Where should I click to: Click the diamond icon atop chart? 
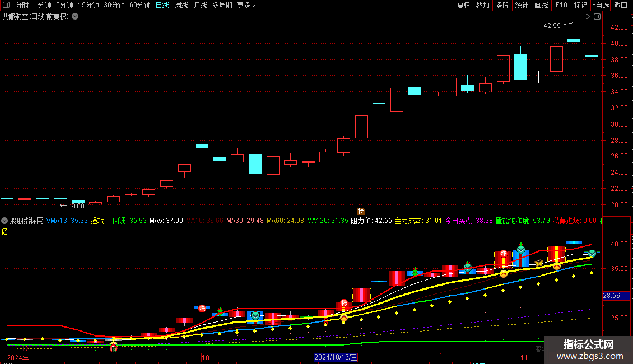click(587, 17)
